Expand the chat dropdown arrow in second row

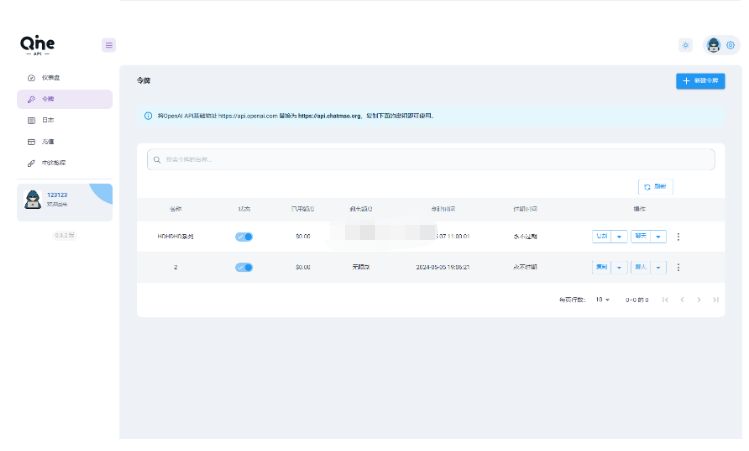(658, 268)
